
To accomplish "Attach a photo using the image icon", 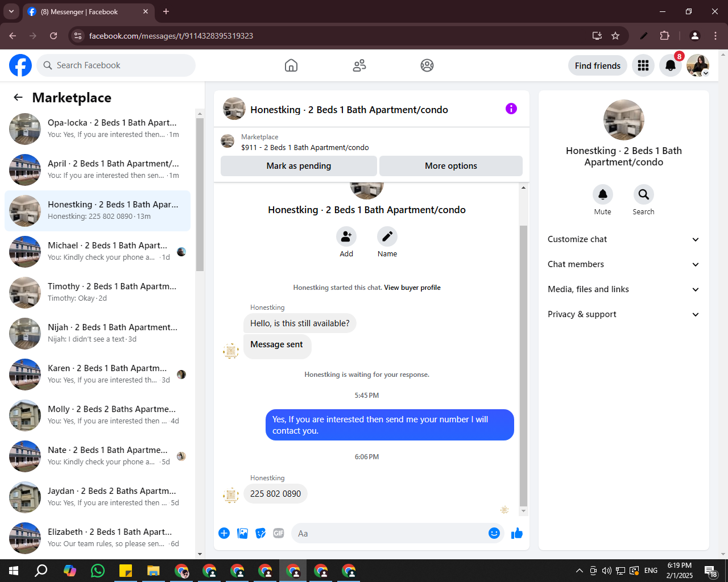I will click(242, 533).
